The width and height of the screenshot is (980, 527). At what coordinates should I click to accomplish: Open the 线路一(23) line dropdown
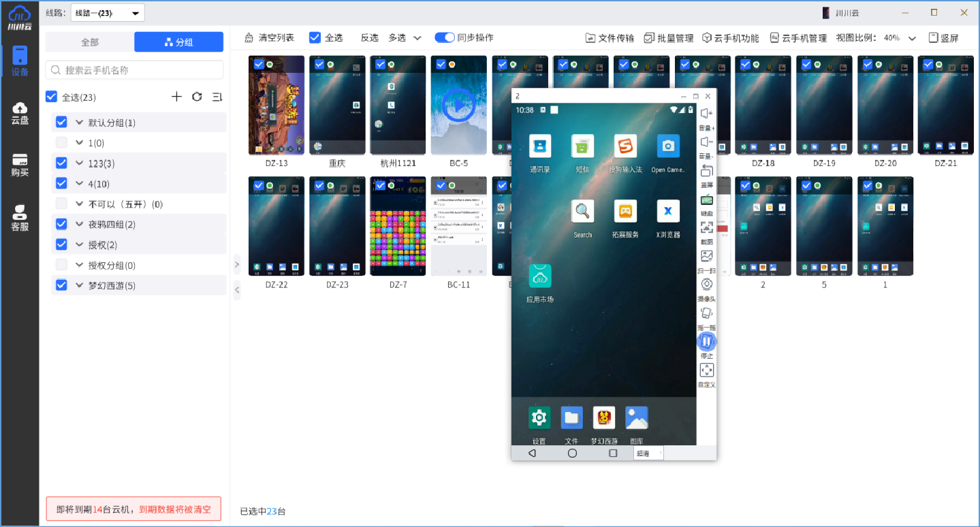[x=107, y=12]
